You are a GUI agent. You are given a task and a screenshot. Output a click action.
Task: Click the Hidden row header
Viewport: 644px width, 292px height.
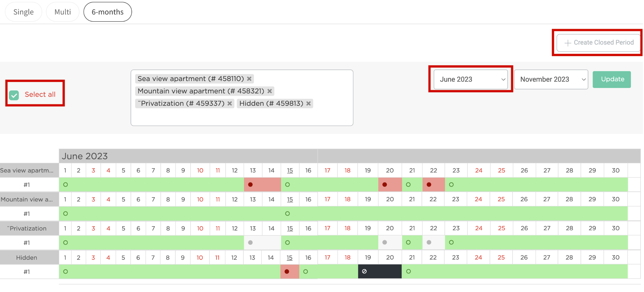pyautogui.click(x=29, y=258)
